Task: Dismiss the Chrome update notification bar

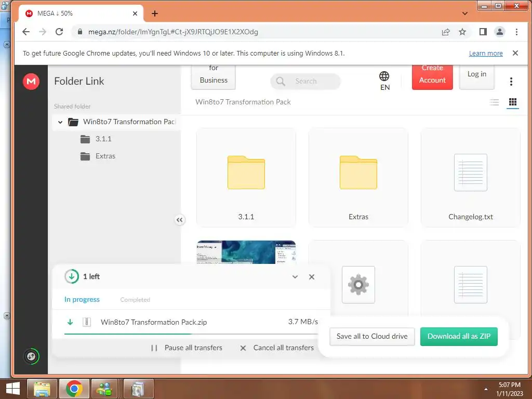Action: pos(515,53)
